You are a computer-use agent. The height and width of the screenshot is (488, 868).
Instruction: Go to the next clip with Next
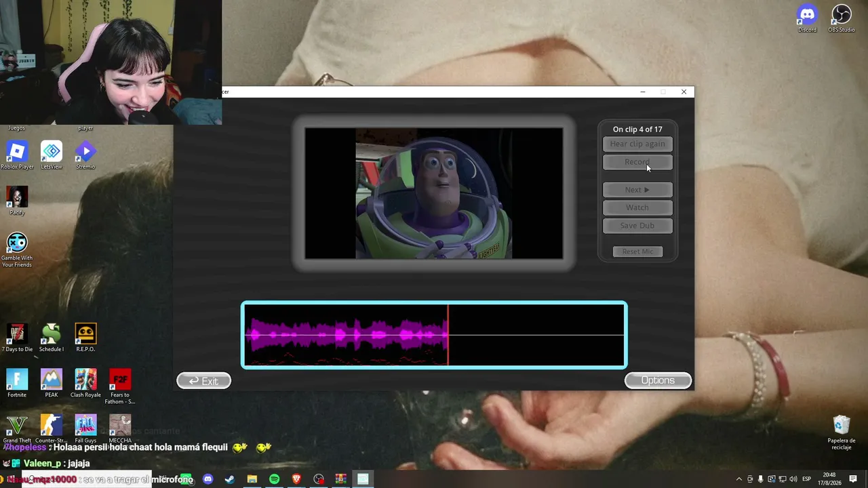tap(637, 190)
